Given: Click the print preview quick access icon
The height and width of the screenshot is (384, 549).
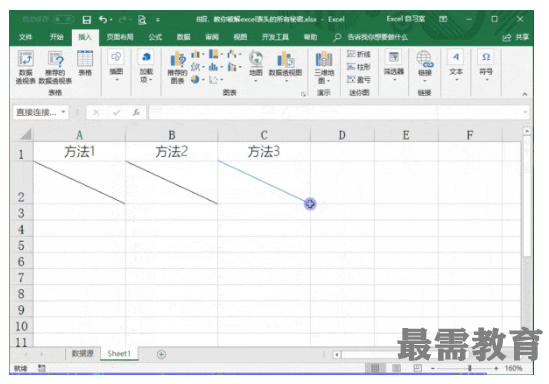Looking at the screenshot, I should pos(142,20).
